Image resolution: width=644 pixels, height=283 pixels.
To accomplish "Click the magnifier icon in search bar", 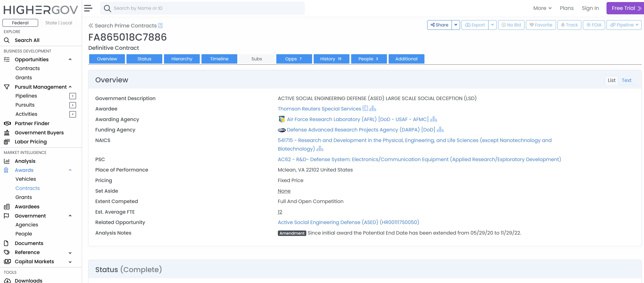I will [x=107, y=8].
